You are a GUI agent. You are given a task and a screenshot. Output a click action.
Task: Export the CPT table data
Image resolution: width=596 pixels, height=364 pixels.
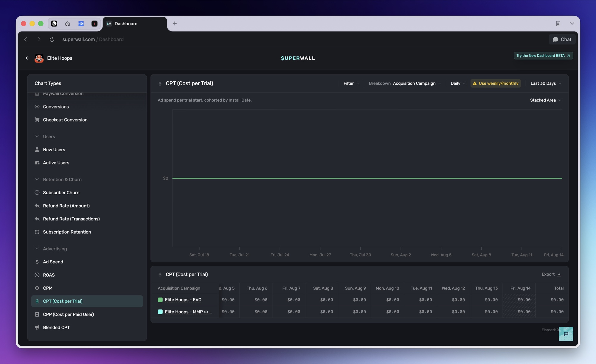551,274
